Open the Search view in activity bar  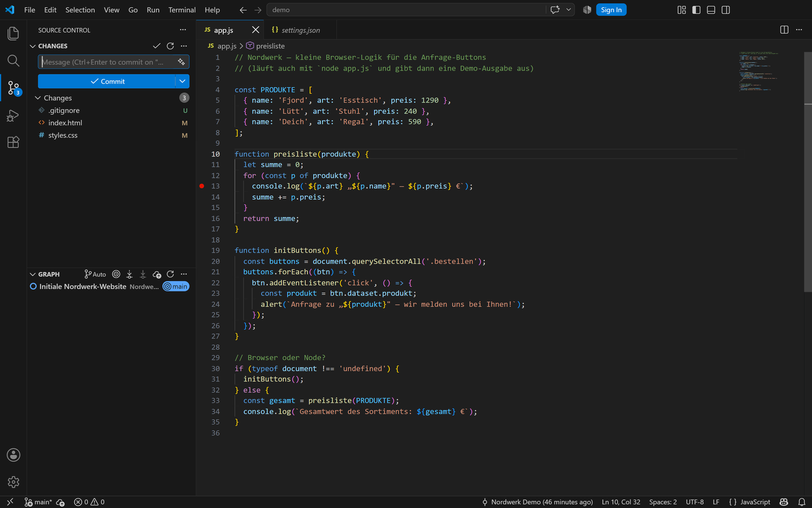pyautogui.click(x=13, y=60)
